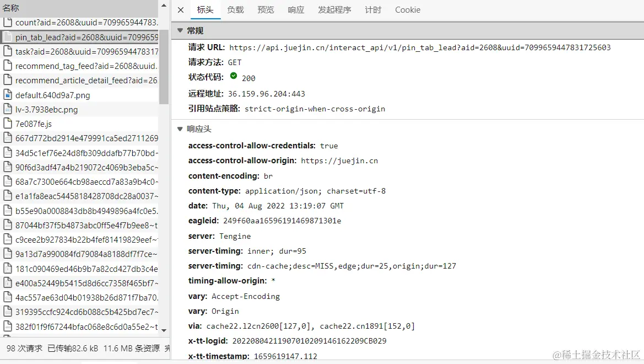
Task: Open the 负载 tab
Action: pos(235,10)
